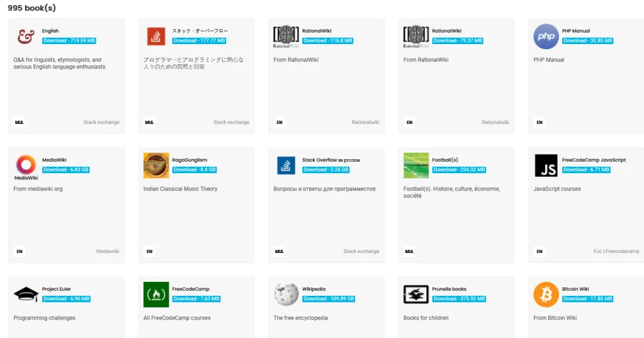This screenshot has width=644, height=338.
Task: Download FreeCodeCamp, 7.63 MB
Action: pos(196,298)
